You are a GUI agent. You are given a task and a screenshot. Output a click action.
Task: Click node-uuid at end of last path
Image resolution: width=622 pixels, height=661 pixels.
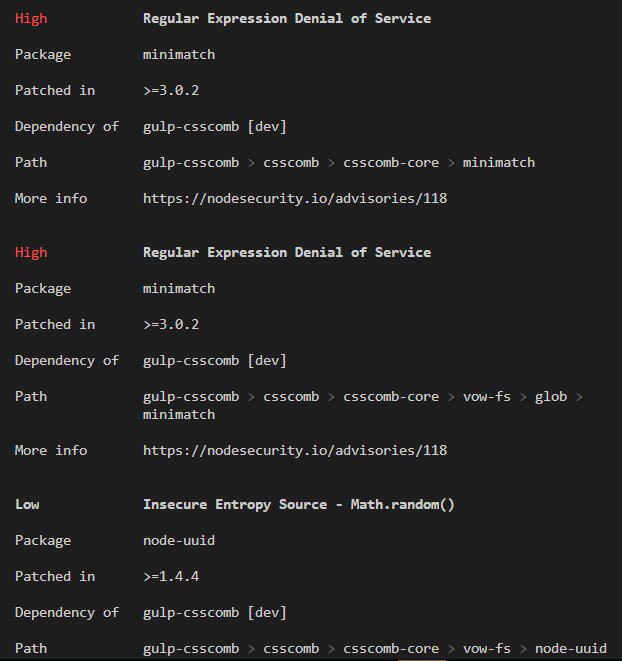pyautogui.click(x=571, y=648)
